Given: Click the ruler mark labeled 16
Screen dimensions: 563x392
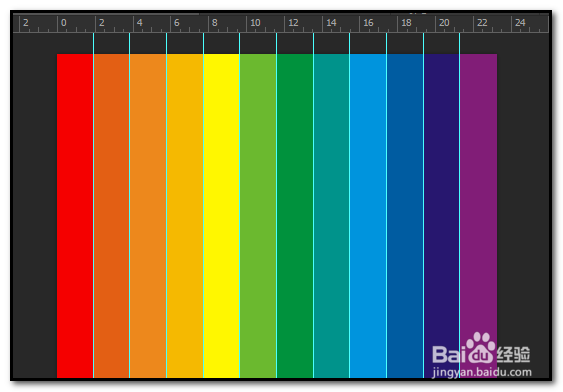Looking at the screenshot, I should point(368,23).
